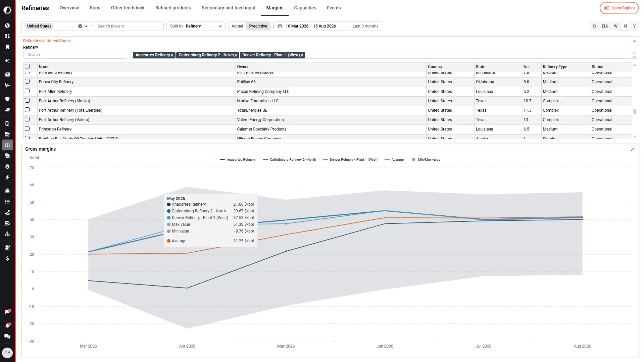Image resolution: width=644 pixels, height=362 pixels.
Task: Collapse the Refineries in United States section
Action: click(634, 41)
